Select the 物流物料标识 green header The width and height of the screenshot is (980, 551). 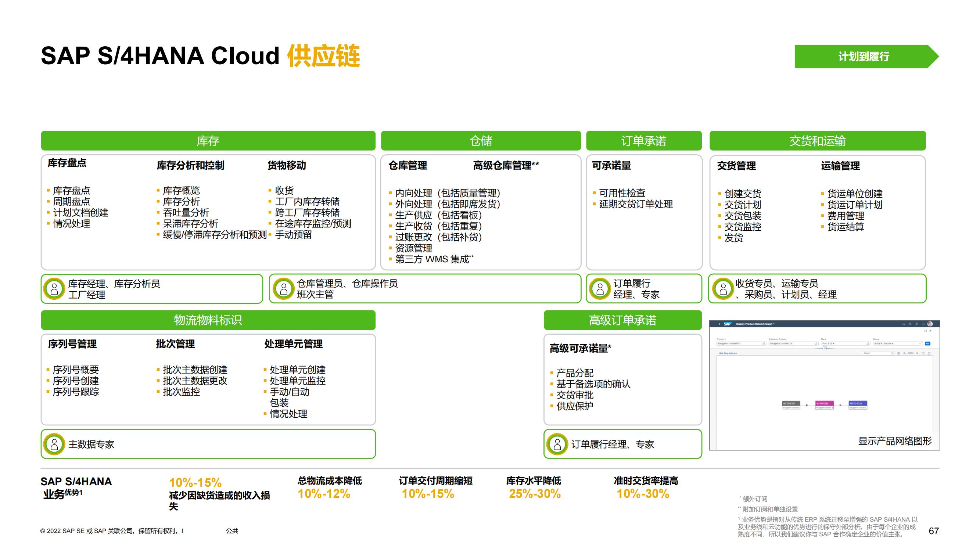[208, 320]
